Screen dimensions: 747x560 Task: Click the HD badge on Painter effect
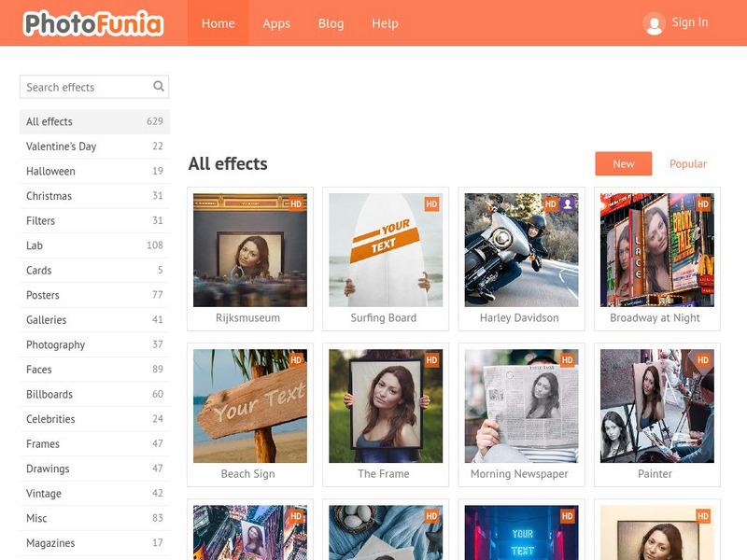[705, 362]
